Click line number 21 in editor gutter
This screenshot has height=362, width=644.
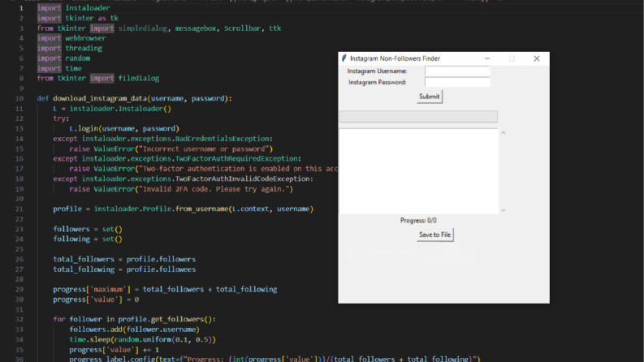[19, 209]
